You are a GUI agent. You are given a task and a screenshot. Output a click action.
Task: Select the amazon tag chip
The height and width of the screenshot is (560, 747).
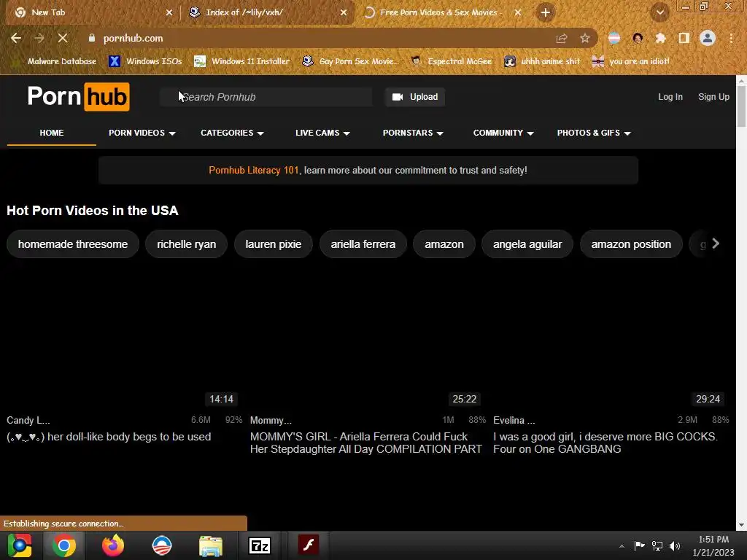444,244
